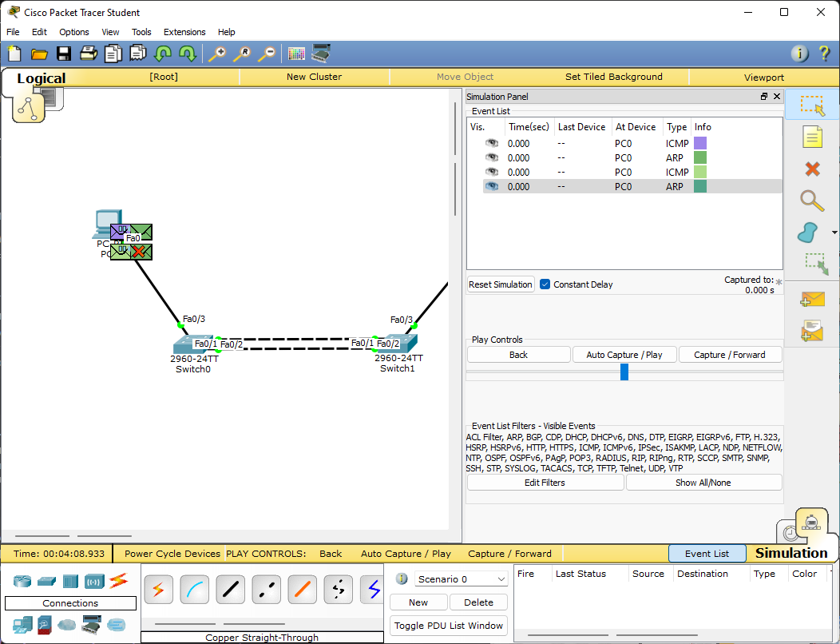Click the Set Tiled Background option
The width and height of the screenshot is (840, 644).
(x=614, y=77)
